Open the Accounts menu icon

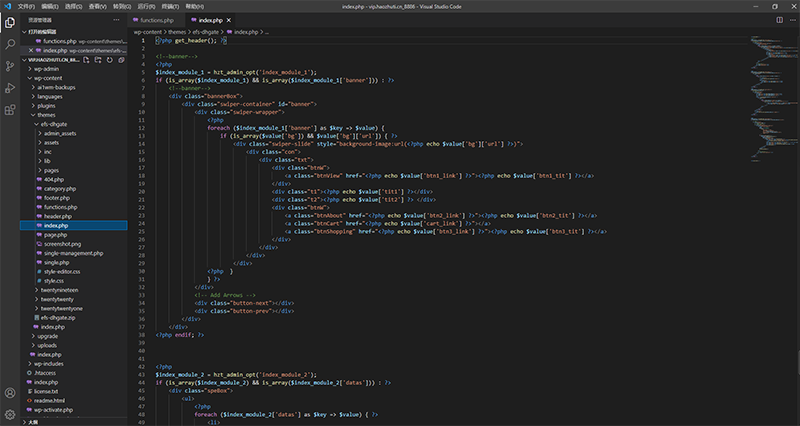coord(10,393)
